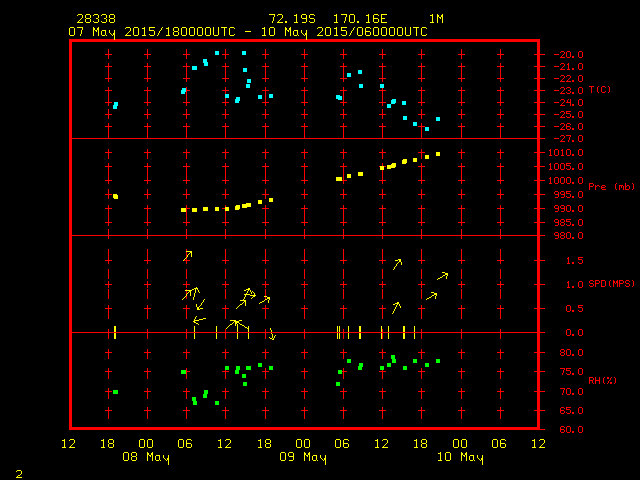Image resolution: width=640 pixels, height=480 pixels.
Task: Click the highest, rightmost yellow pressure point
Action: (x=438, y=154)
